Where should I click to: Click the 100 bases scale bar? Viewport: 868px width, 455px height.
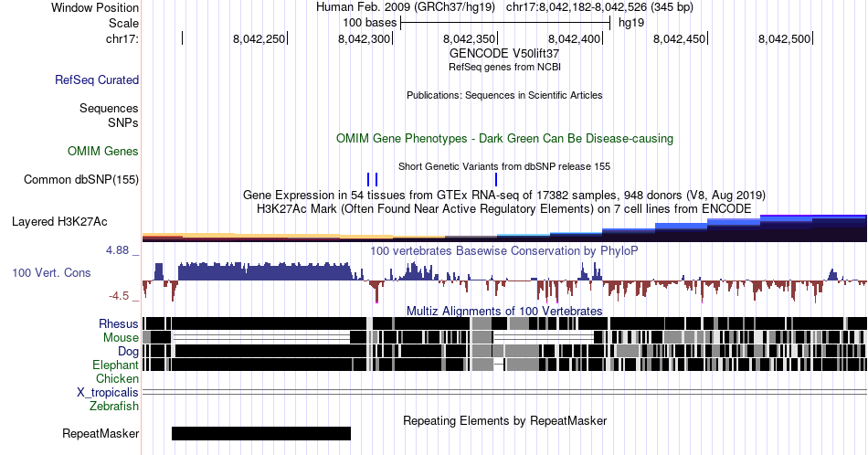505,23
